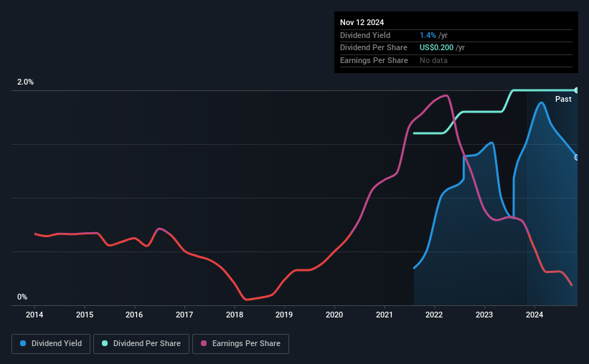This screenshot has height=364, width=589.
Task: Click the 2.0% y-axis label
Action: (x=25, y=82)
